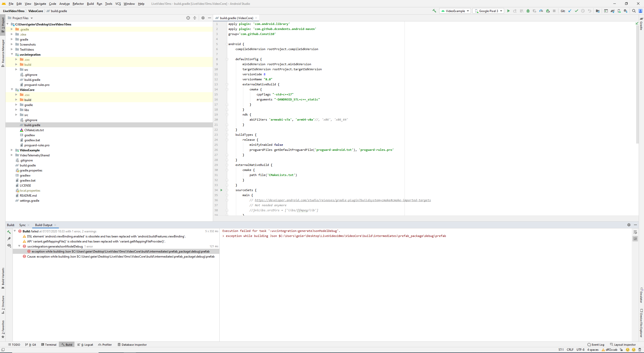Stop the running application

coord(554,11)
